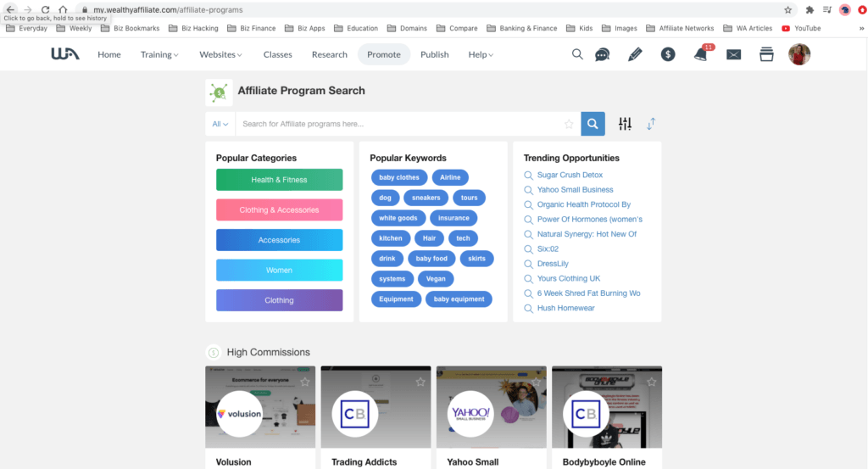
Task: Click the pencil write icon in header
Action: pos(635,54)
